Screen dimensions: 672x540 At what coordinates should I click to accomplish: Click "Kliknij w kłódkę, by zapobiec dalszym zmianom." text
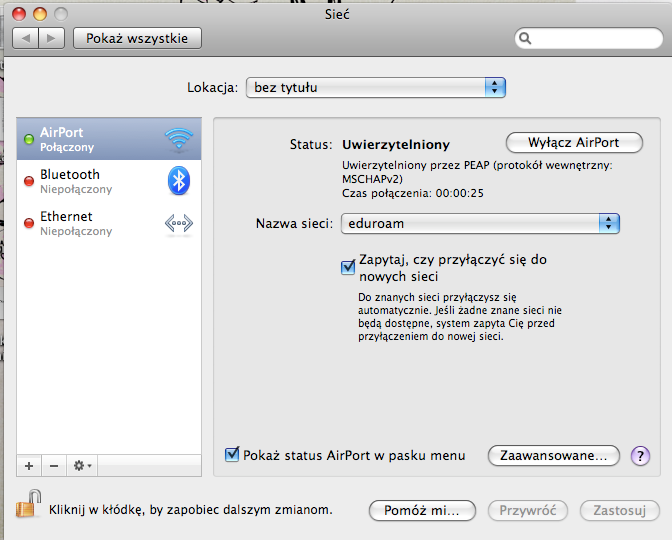coord(191,510)
